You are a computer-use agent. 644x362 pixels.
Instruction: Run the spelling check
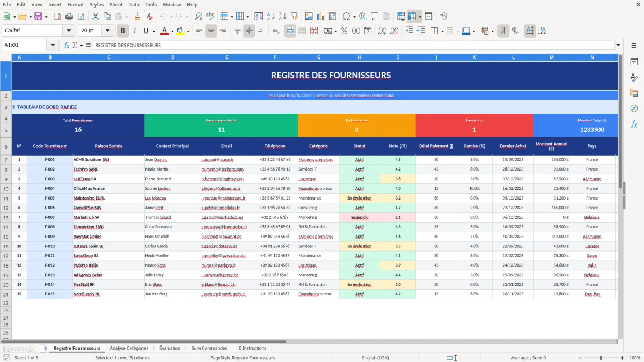point(210,17)
